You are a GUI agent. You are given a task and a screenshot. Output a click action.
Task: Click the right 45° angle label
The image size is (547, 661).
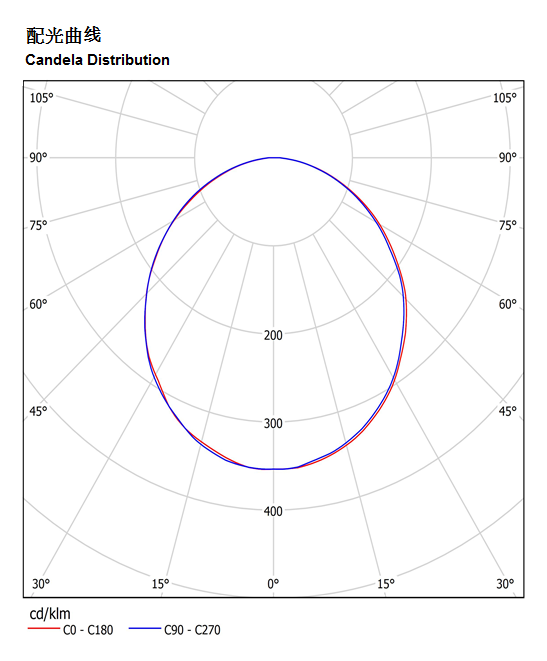click(507, 411)
